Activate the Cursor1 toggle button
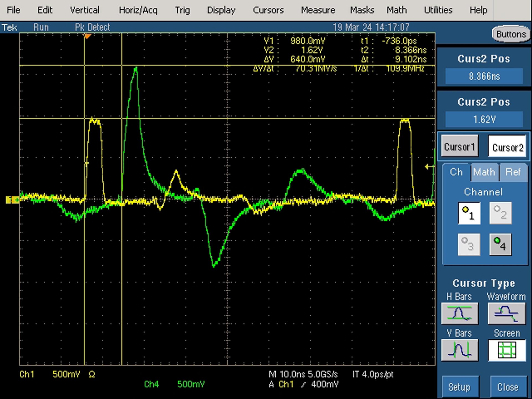 [x=460, y=146]
